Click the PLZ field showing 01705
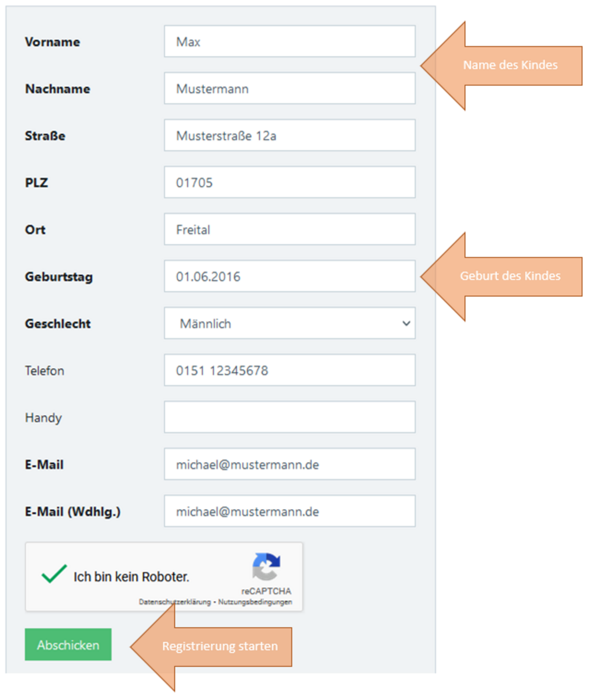This screenshot has height=700, width=589. coord(290,183)
